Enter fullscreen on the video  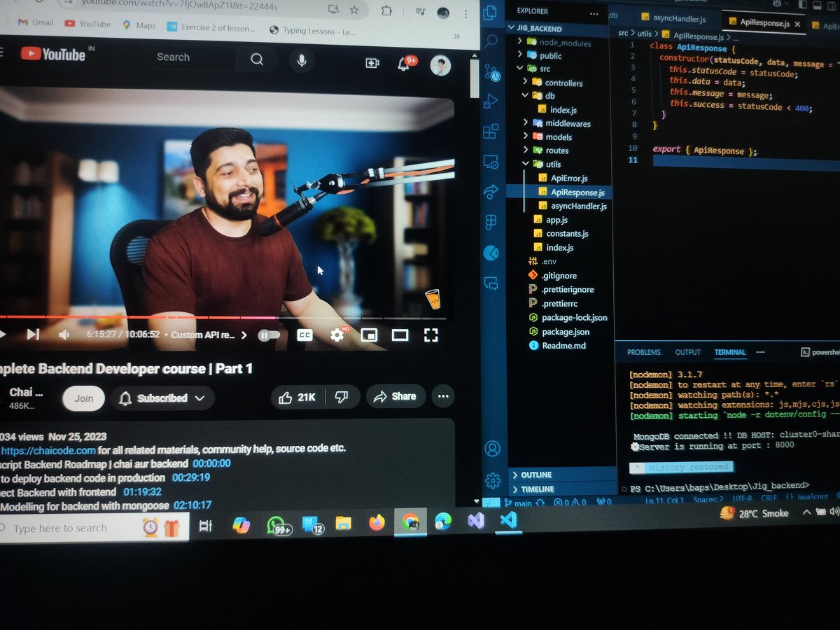(431, 335)
